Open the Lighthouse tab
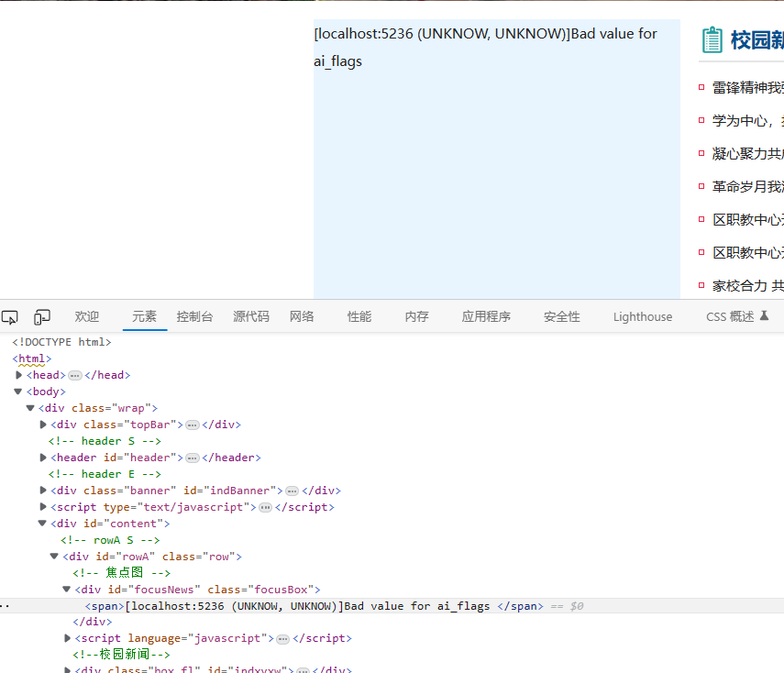 [x=642, y=316]
